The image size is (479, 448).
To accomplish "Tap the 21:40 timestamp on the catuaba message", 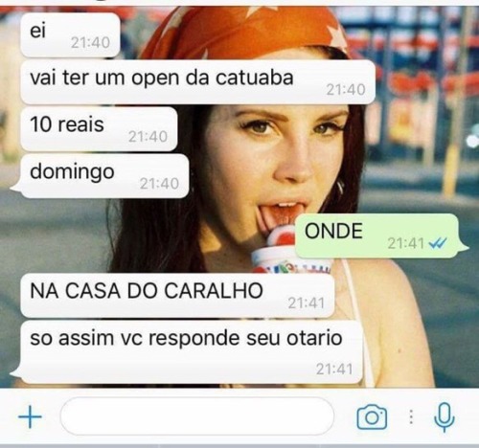I will click(x=346, y=90).
